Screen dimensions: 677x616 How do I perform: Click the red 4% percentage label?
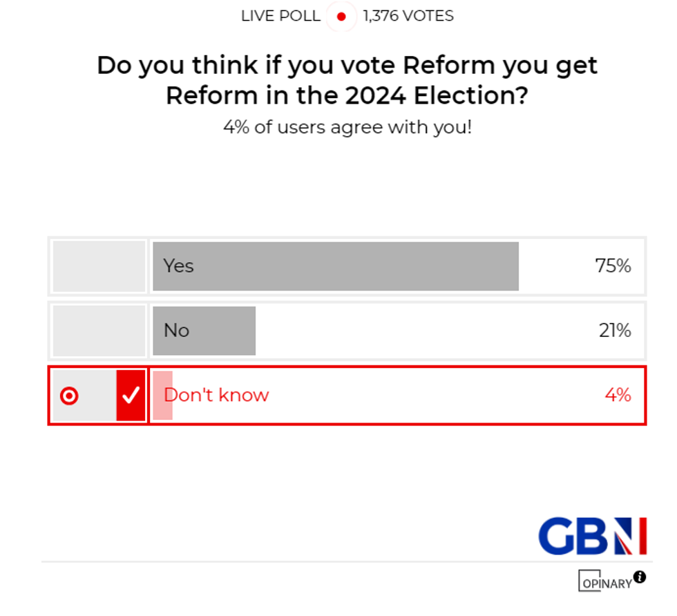pyautogui.click(x=618, y=395)
